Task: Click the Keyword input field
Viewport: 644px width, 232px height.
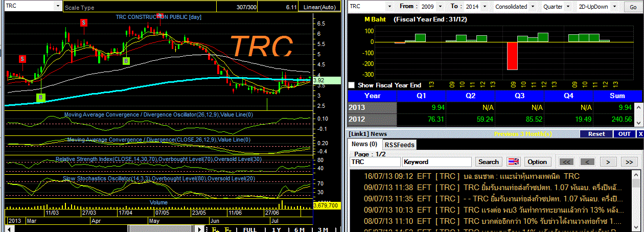Action: click(x=437, y=161)
